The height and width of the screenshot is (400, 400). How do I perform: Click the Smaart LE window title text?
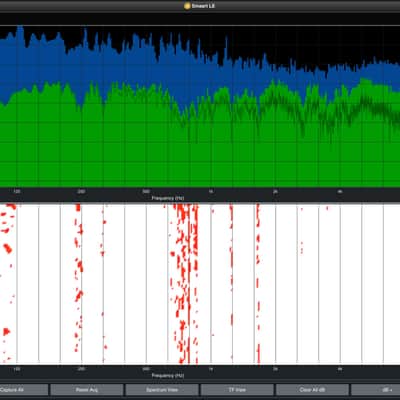(x=203, y=6)
